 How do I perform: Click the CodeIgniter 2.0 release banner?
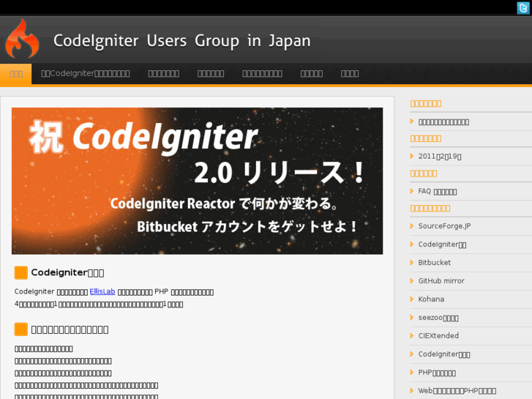point(197,181)
